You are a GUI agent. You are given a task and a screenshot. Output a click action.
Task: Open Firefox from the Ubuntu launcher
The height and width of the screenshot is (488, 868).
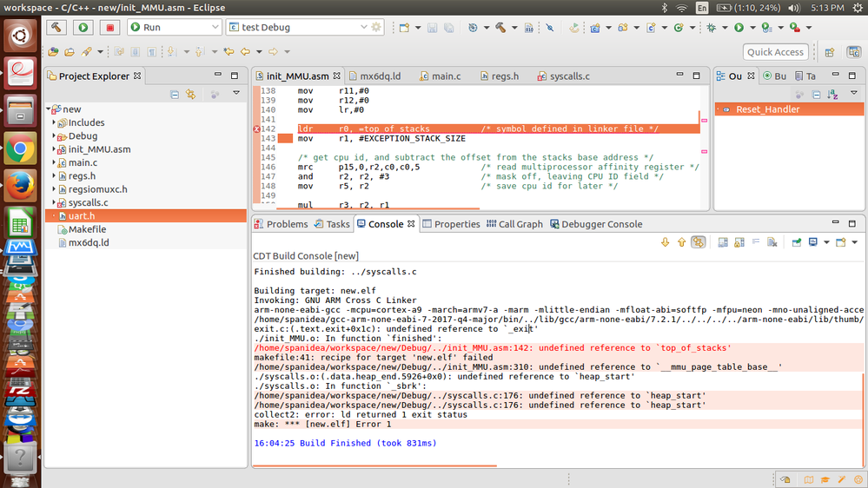21,186
